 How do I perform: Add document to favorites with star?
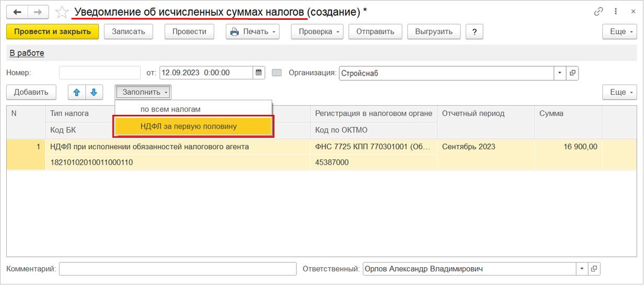click(62, 12)
